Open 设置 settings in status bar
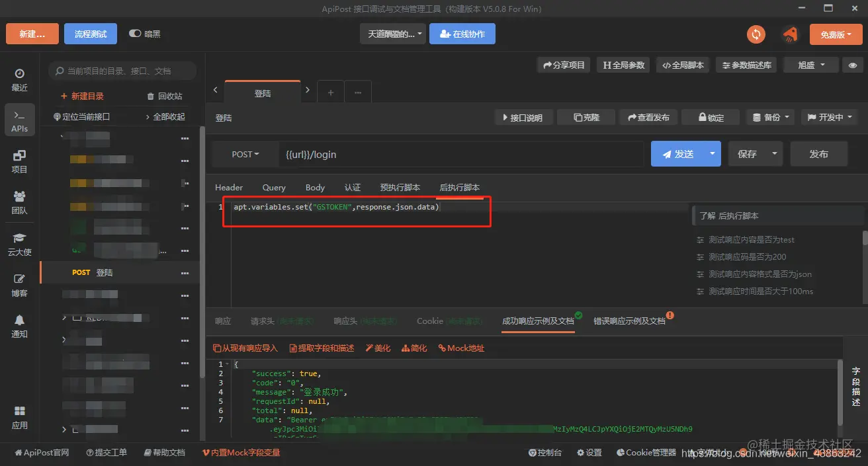 click(589, 453)
